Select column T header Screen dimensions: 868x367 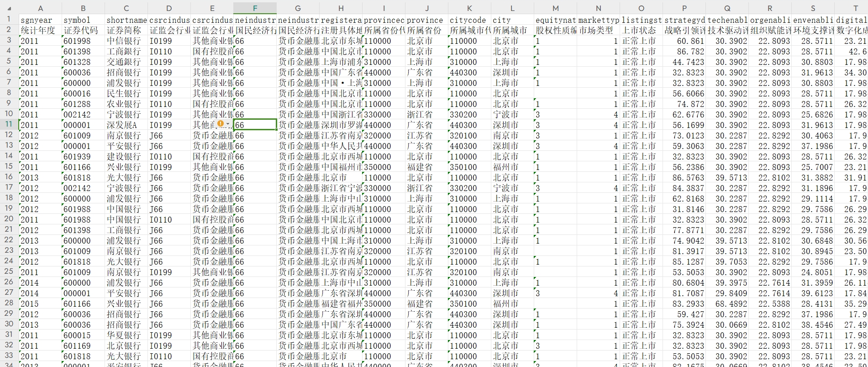pos(855,8)
